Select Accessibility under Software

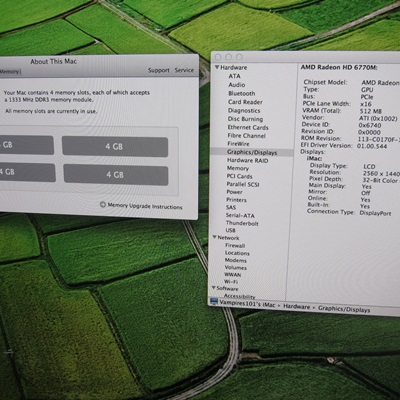point(239,296)
